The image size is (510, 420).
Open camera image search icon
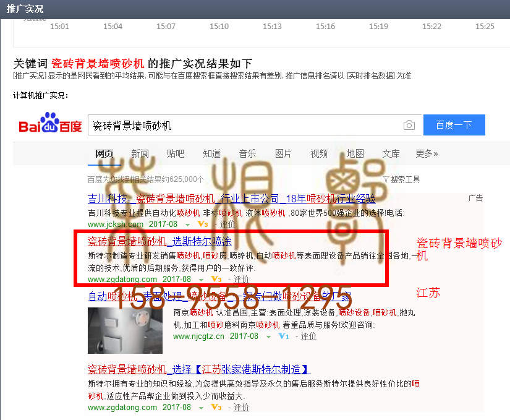409,125
